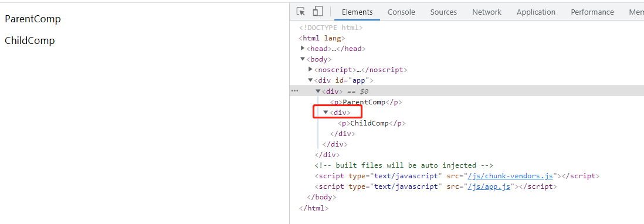Select the closing </body> tag

[x=321, y=197]
